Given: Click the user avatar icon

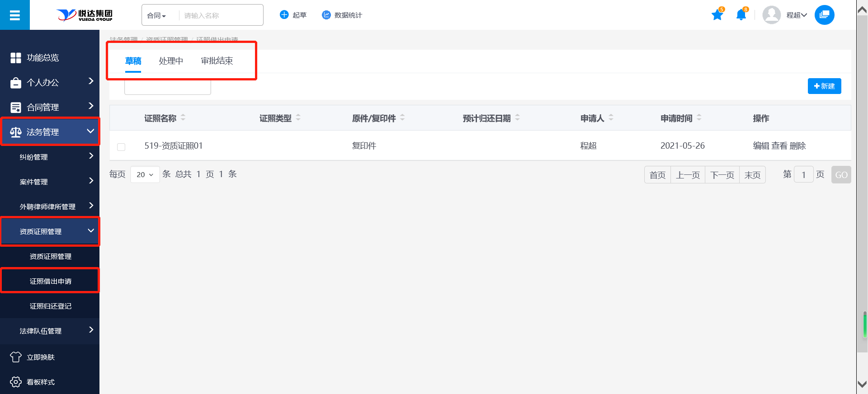Looking at the screenshot, I should 771,15.
